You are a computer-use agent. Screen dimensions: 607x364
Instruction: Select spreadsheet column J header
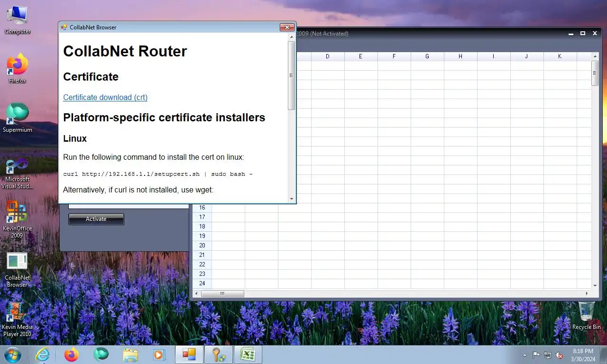point(527,56)
